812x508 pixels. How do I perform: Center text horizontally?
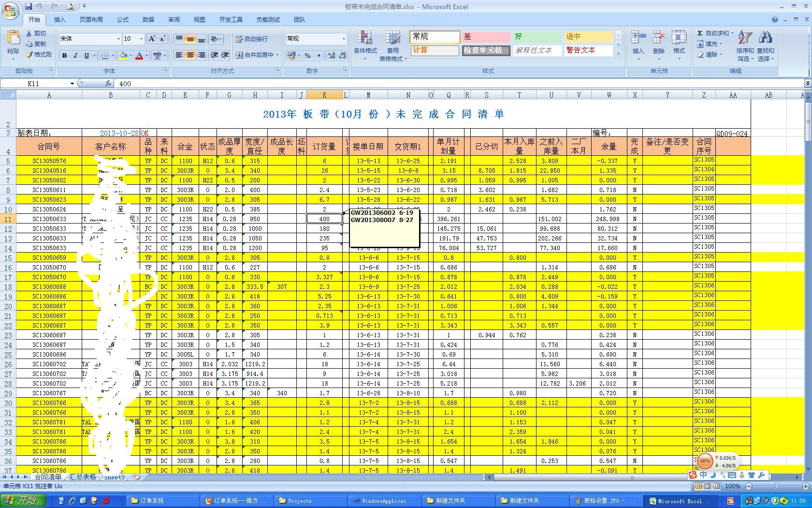click(190, 55)
